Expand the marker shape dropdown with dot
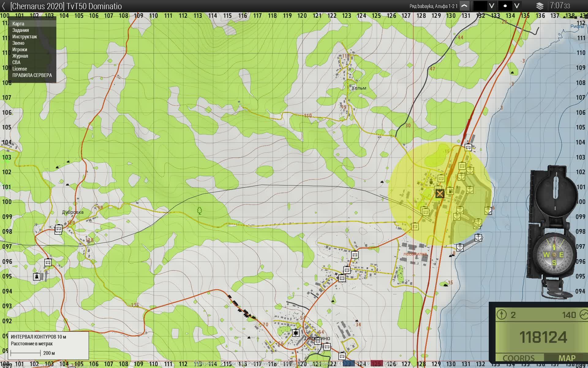This screenshot has width=588, height=368. tap(505, 6)
